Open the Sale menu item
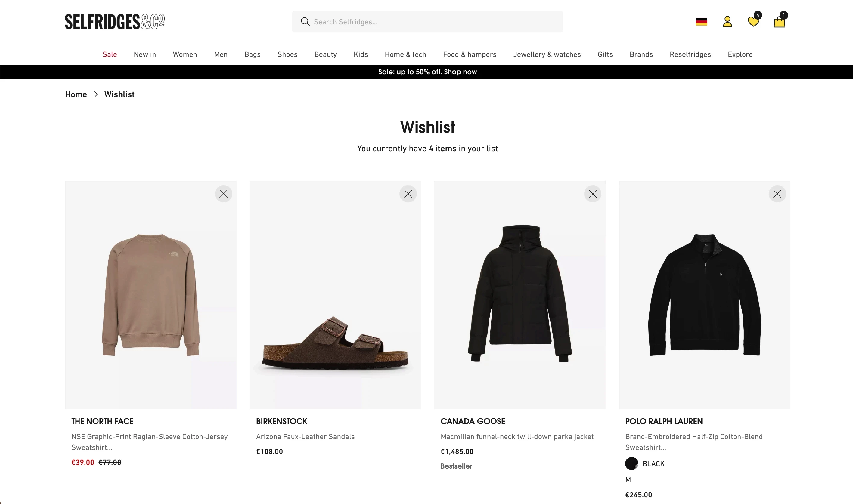This screenshot has height=504, width=853. click(110, 54)
